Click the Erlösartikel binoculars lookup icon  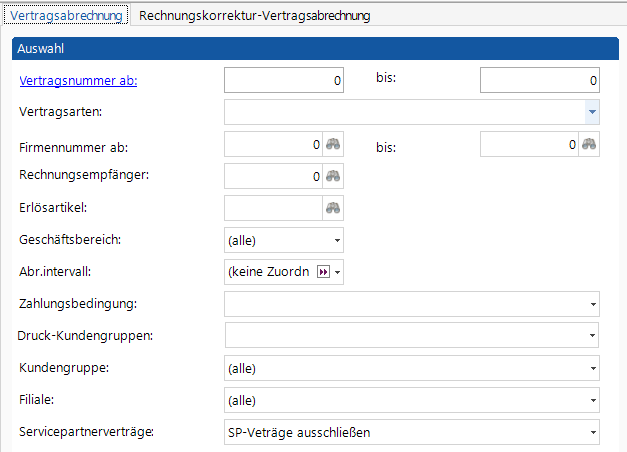333,208
